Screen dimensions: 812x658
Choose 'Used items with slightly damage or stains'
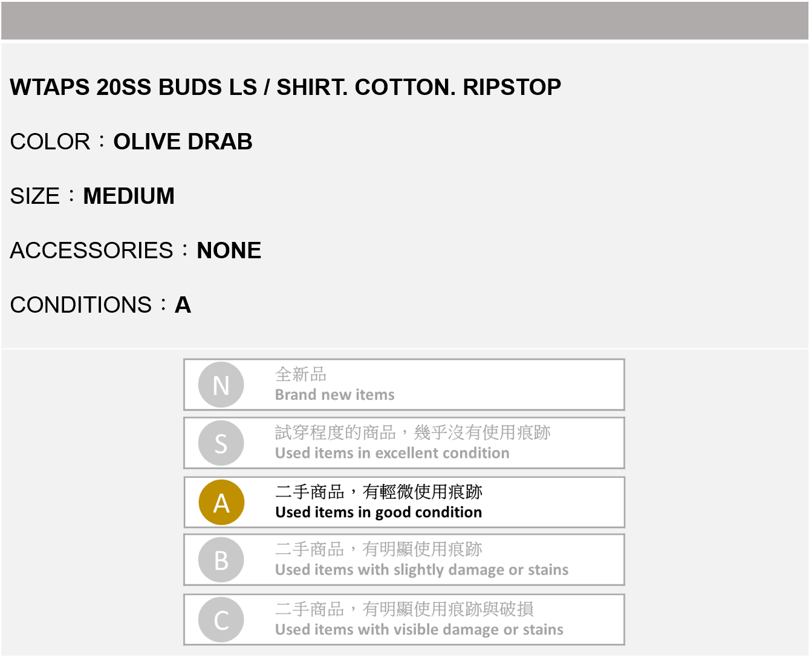point(421,570)
